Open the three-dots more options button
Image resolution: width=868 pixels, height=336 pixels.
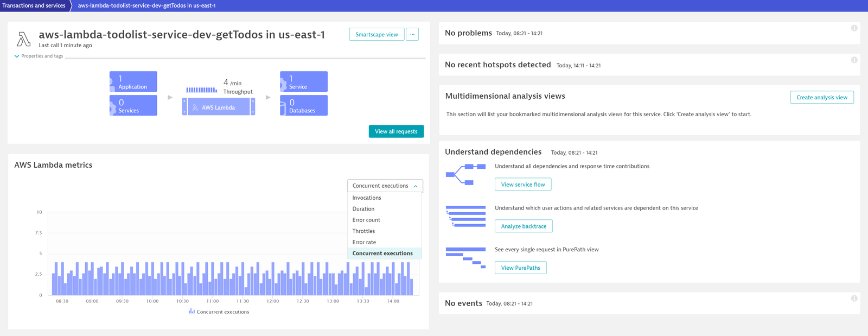click(412, 34)
